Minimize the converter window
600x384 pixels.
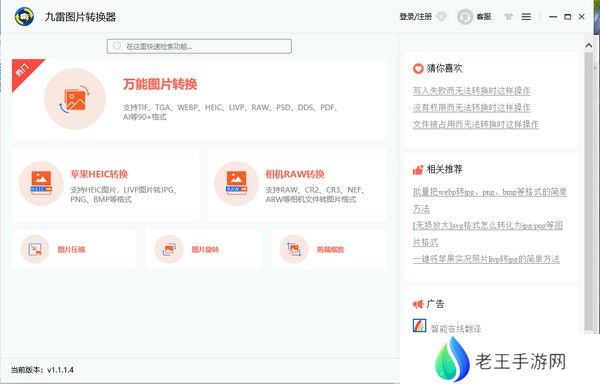point(553,16)
